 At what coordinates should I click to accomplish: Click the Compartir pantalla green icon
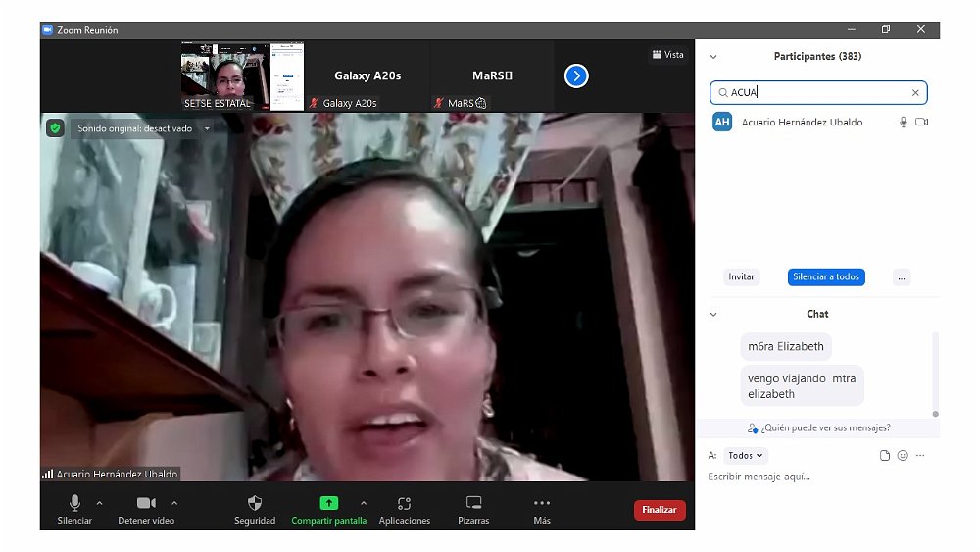click(328, 503)
